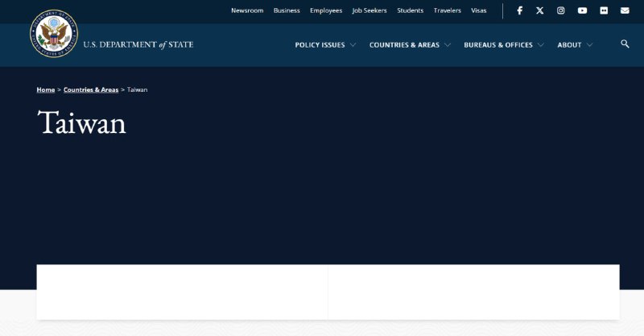This screenshot has height=336, width=644.
Task: Open the Bureaus & Offices dropdown
Action: (x=503, y=45)
